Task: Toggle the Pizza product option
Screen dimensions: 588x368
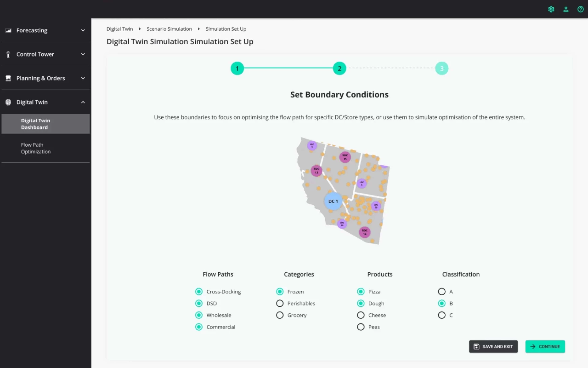Action: [x=361, y=292]
